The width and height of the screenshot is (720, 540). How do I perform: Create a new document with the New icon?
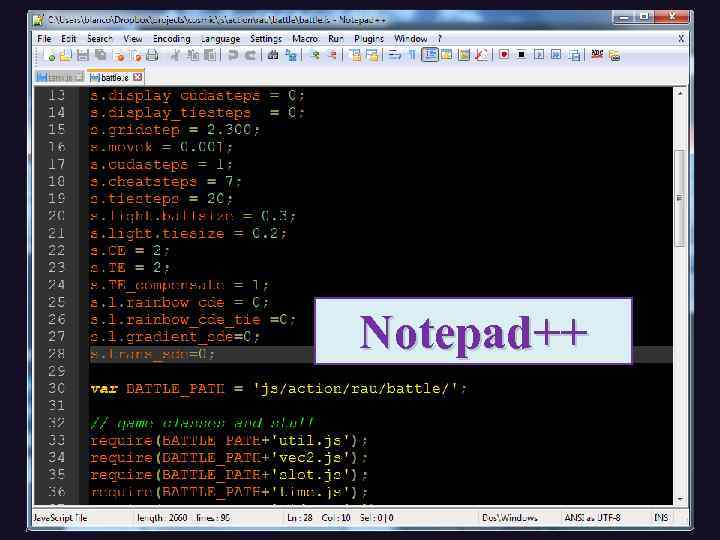51,56
